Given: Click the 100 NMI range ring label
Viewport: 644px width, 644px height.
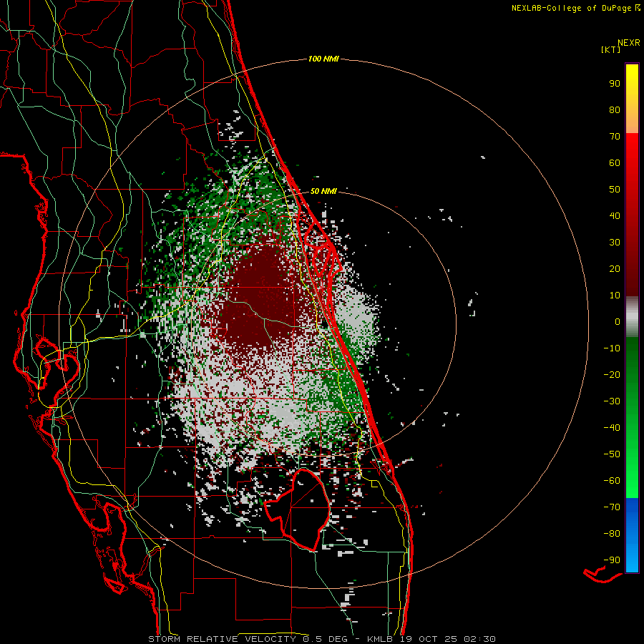Looking at the screenshot, I should 323,59.
